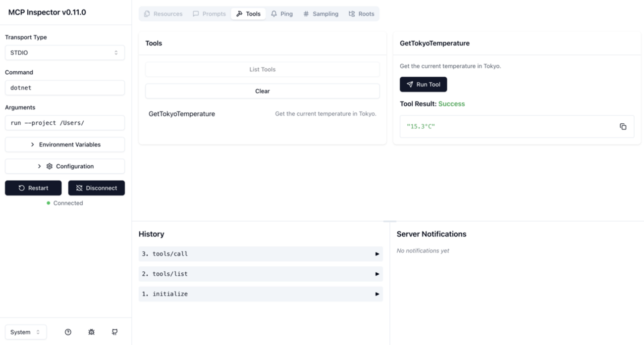
Task: Open the GitHub repository icon
Action: (x=115, y=332)
